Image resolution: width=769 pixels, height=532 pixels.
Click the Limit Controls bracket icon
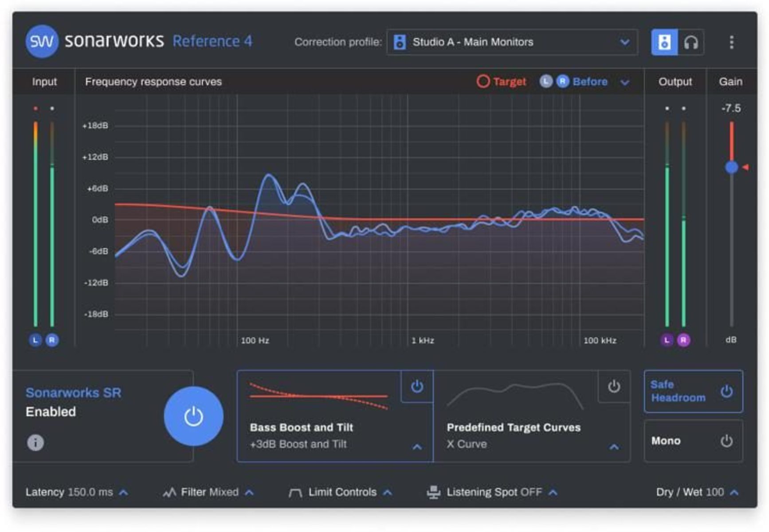(x=295, y=493)
